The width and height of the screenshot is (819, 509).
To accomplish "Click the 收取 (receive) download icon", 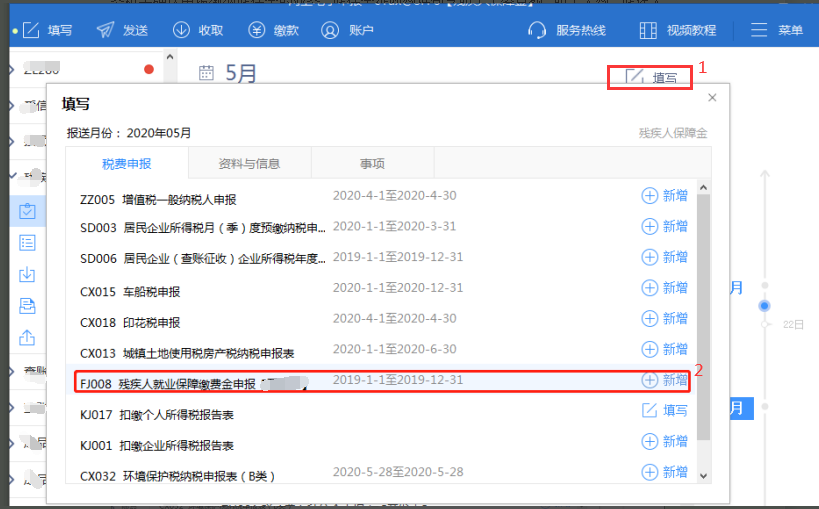I will [197, 30].
